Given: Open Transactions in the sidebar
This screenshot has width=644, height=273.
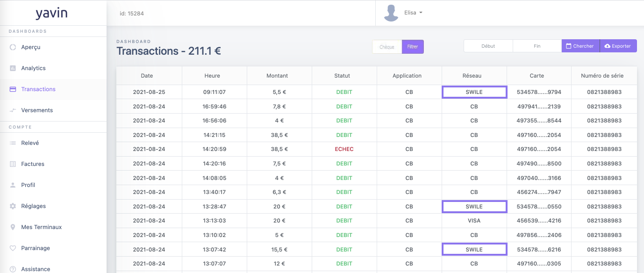Looking at the screenshot, I should 38,89.
